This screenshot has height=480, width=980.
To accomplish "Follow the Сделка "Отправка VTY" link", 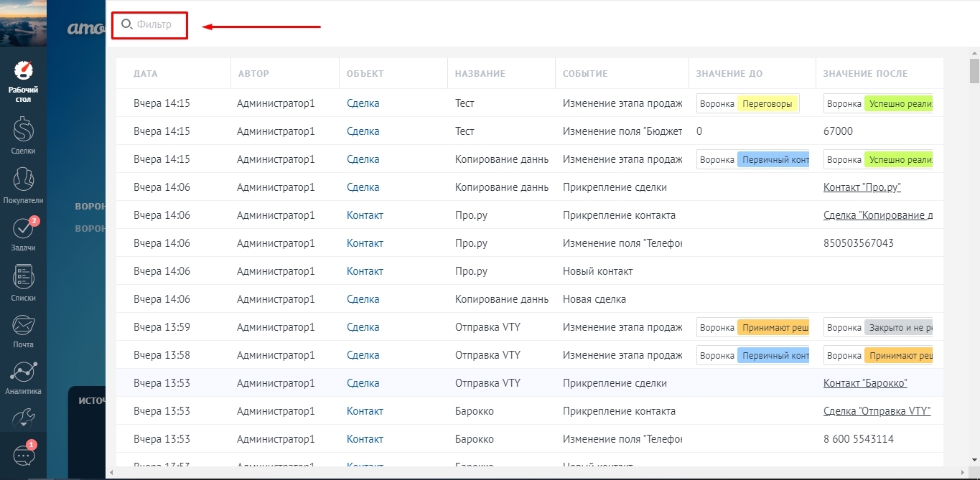I will coord(877,411).
